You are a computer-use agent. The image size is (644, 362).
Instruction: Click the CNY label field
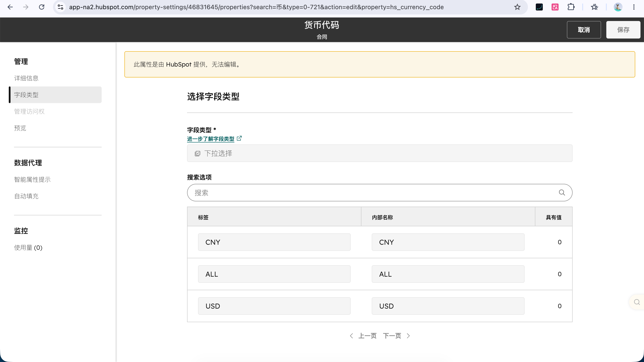pyautogui.click(x=274, y=242)
